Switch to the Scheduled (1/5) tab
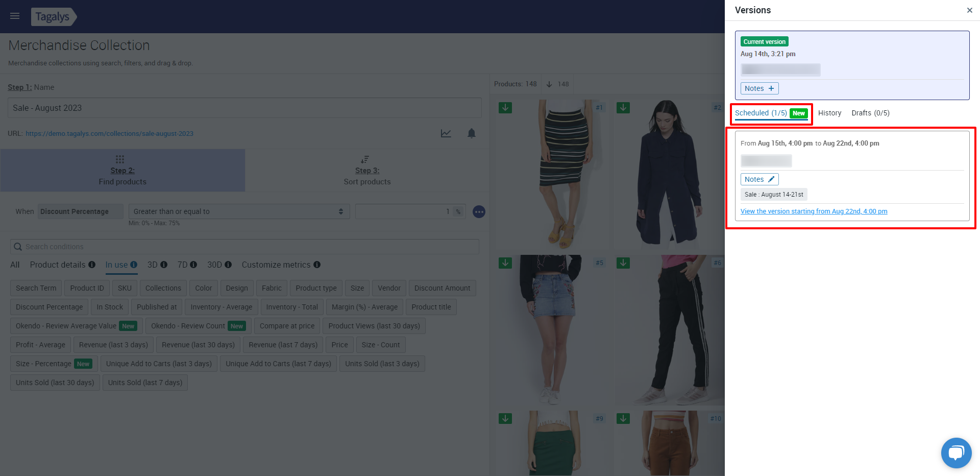 tap(771, 113)
